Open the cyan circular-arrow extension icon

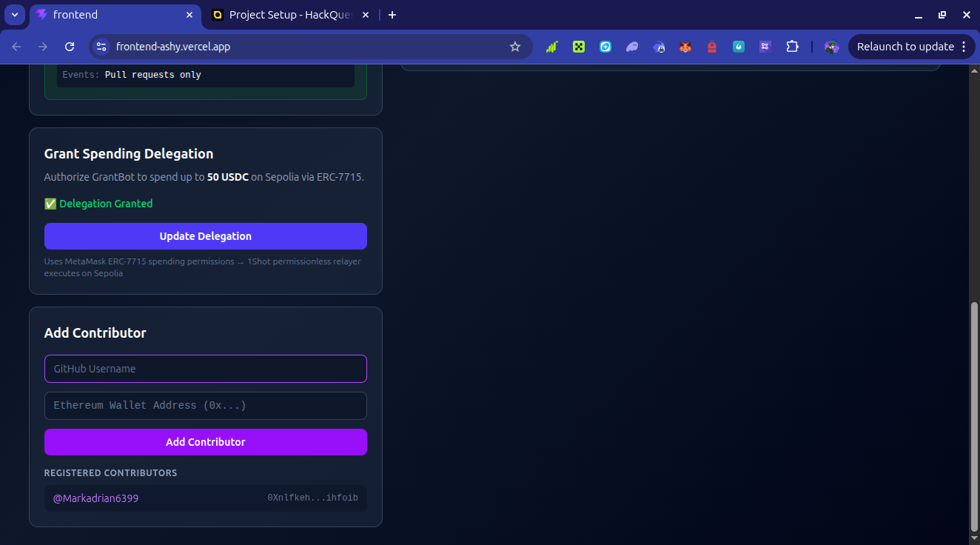(x=605, y=47)
